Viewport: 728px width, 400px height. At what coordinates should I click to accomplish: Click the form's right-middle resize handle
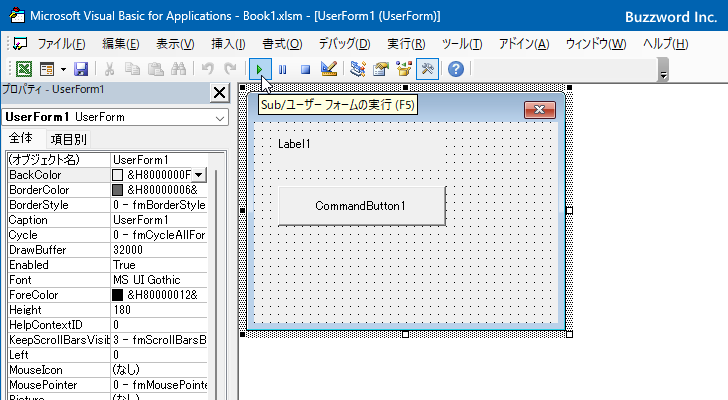570,211
